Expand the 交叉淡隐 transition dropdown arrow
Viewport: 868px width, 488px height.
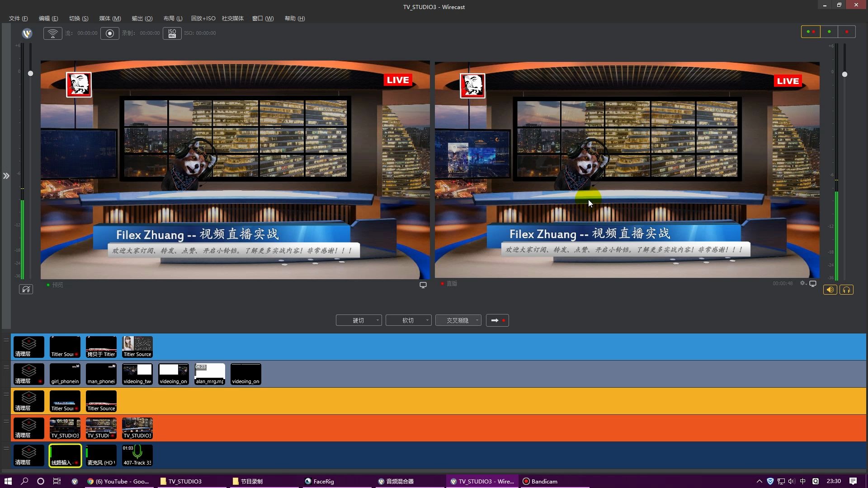click(x=475, y=320)
